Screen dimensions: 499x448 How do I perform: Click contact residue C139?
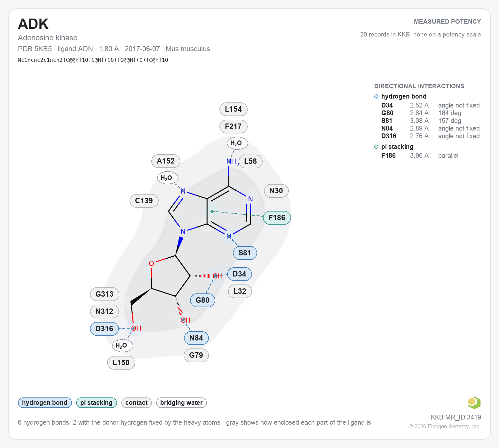[x=144, y=201]
